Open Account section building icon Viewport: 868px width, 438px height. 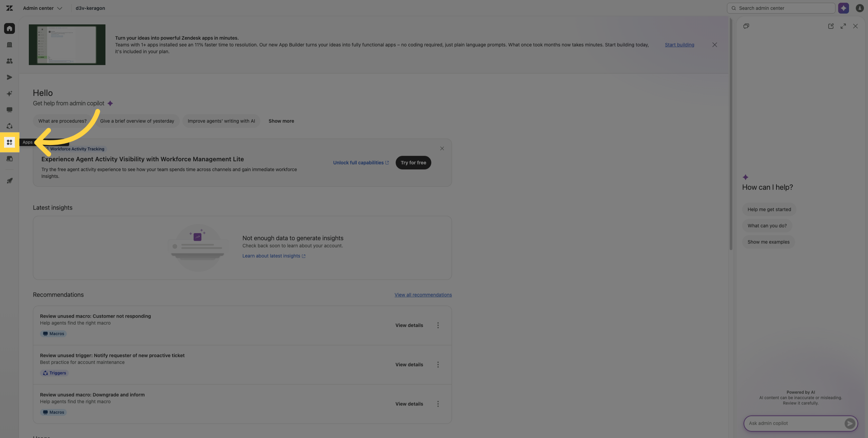pos(9,45)
